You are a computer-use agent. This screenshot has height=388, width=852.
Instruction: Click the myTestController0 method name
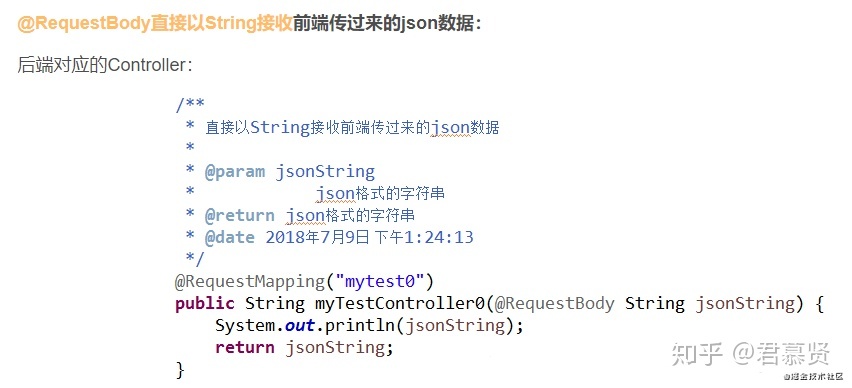point(400,303)
